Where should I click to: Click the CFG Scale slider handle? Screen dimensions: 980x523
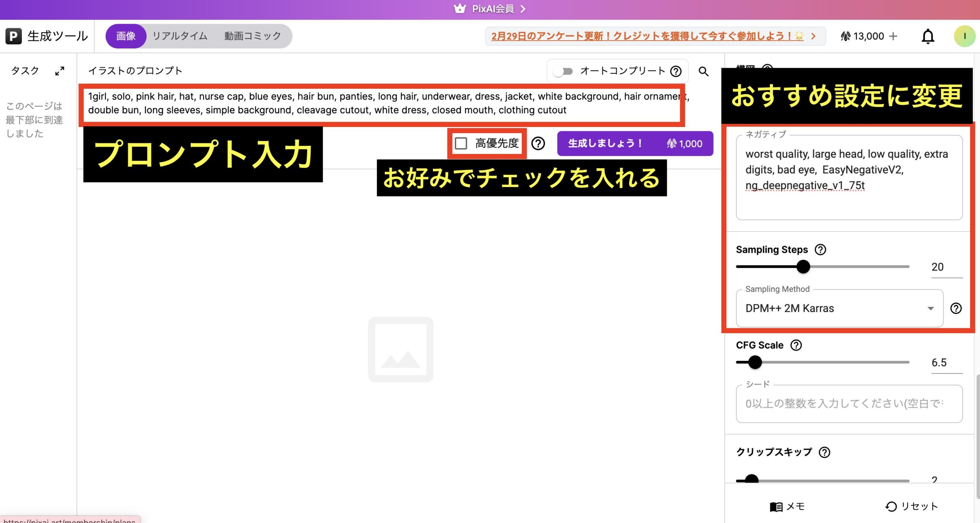755,362
